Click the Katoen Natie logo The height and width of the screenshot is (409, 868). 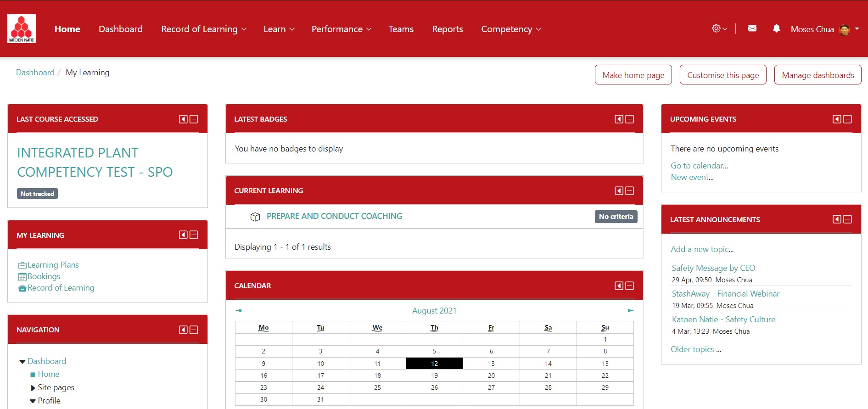[x=22, y=28]
